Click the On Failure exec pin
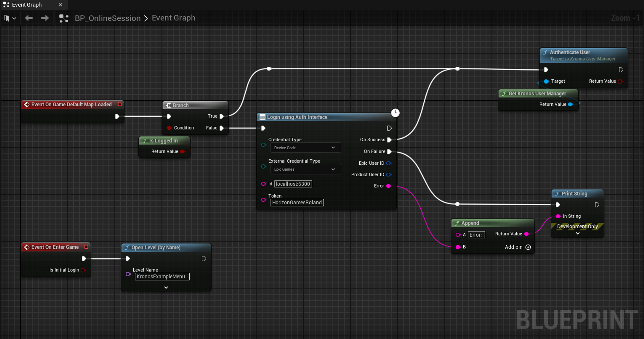 point(389,151)
